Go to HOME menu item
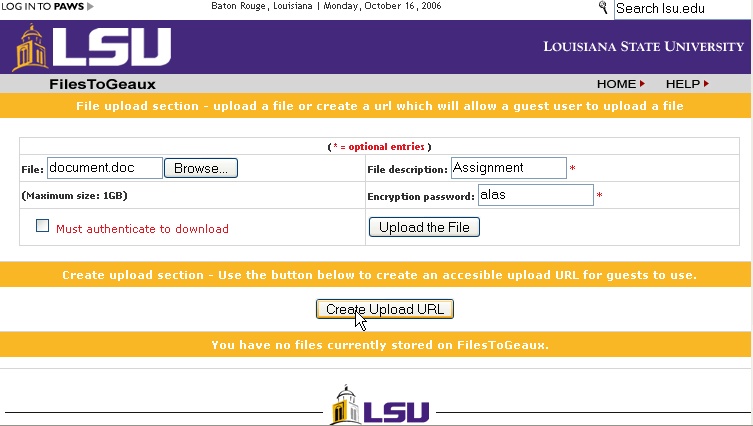The height and width of the screenshot is (426, 753). [x=620, y=84]
